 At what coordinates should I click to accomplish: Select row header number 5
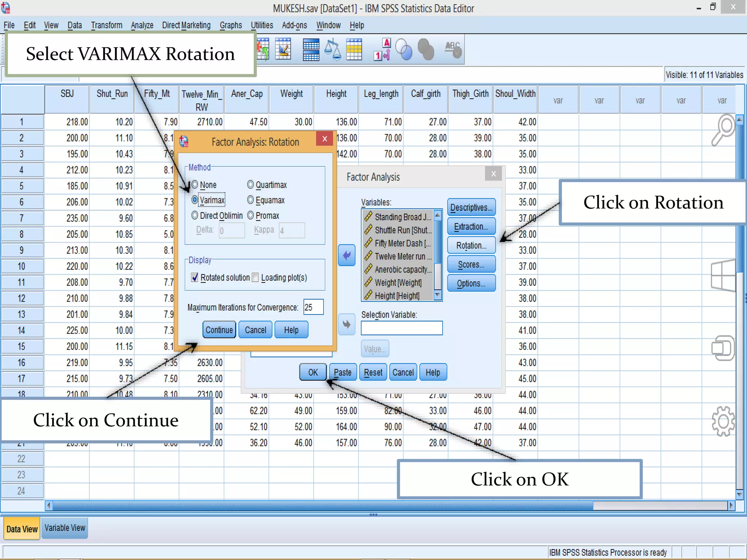click(22, 186)
